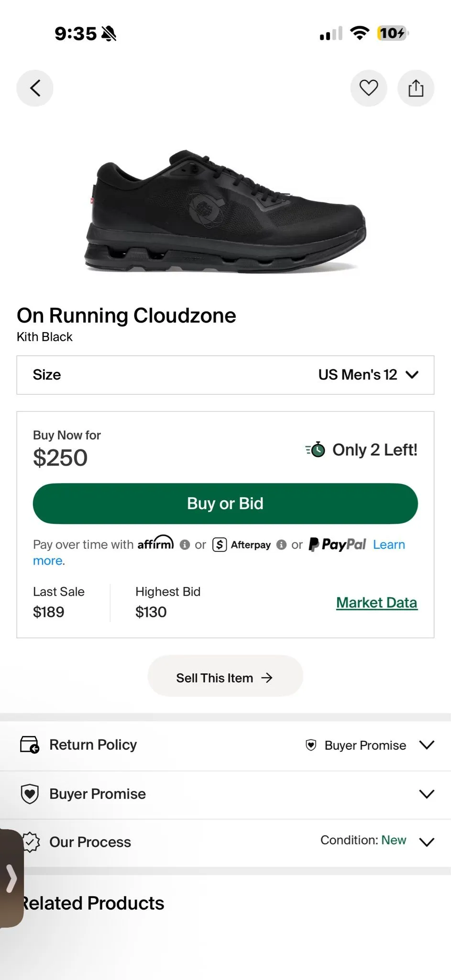
Task: Tap the green Buy or Bid button
Action: (x=225, y=503)
